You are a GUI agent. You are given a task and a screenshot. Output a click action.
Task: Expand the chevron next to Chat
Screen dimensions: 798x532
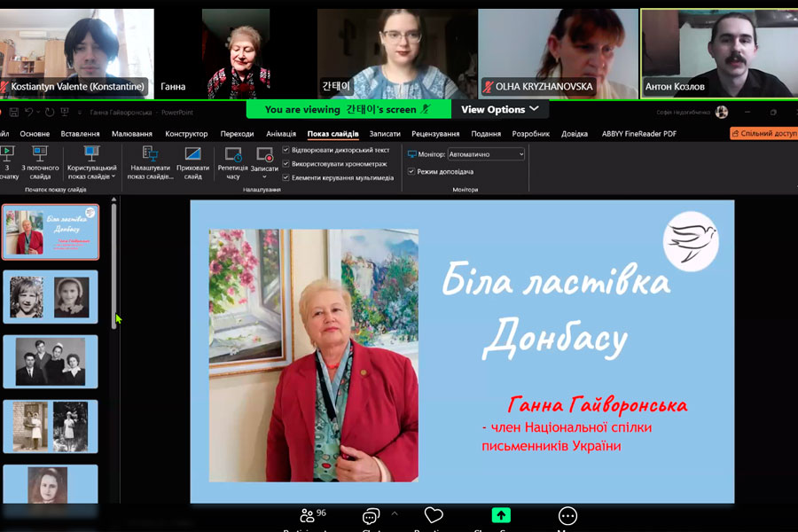(x=395, y=513)
